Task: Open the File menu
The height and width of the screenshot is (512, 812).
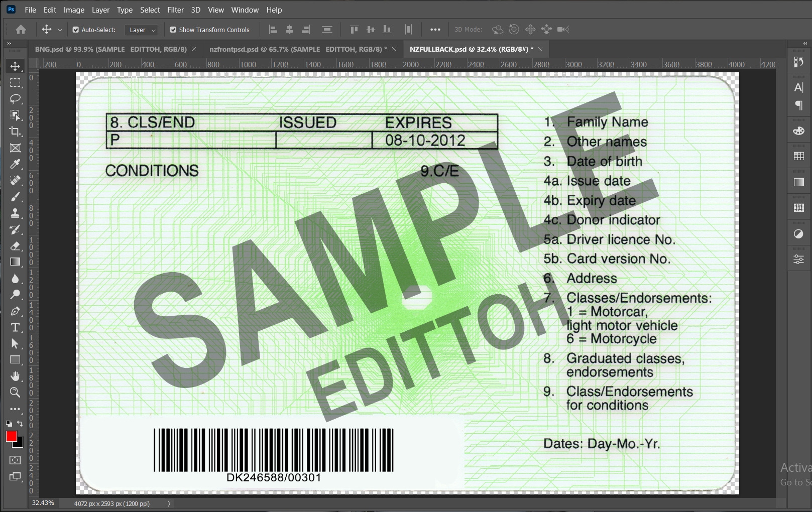Action: 31,10
